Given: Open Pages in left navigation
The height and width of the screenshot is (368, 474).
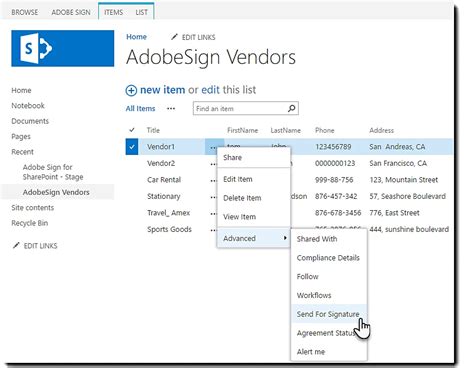Looking at the screenshot, I should point(21,136).
